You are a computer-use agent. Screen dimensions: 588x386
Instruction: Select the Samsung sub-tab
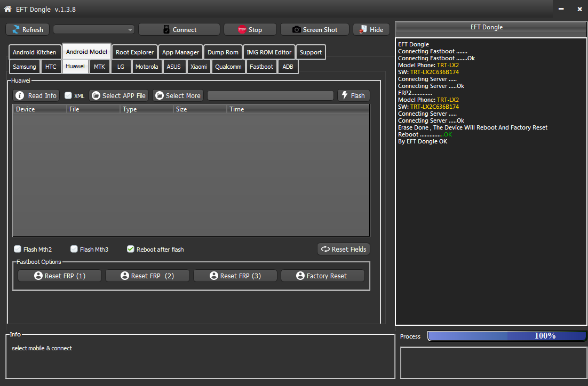[x=25, y=67]
